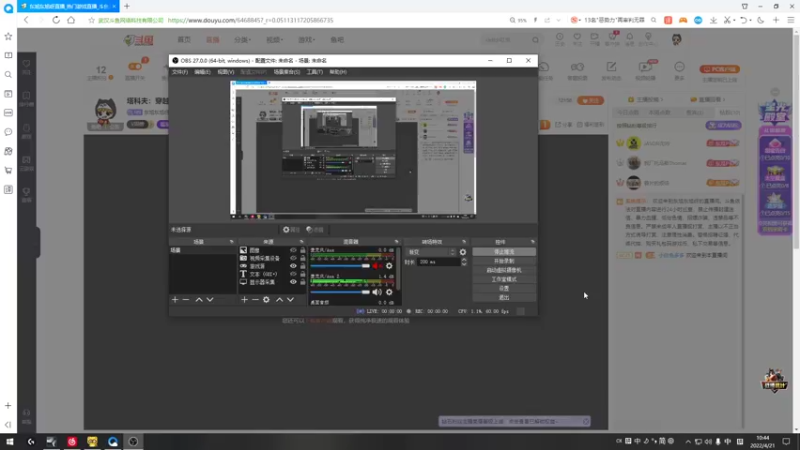Open the File (文件) menu in OBS
This screenshot has width=800, height=450.
tap(180, 72)
